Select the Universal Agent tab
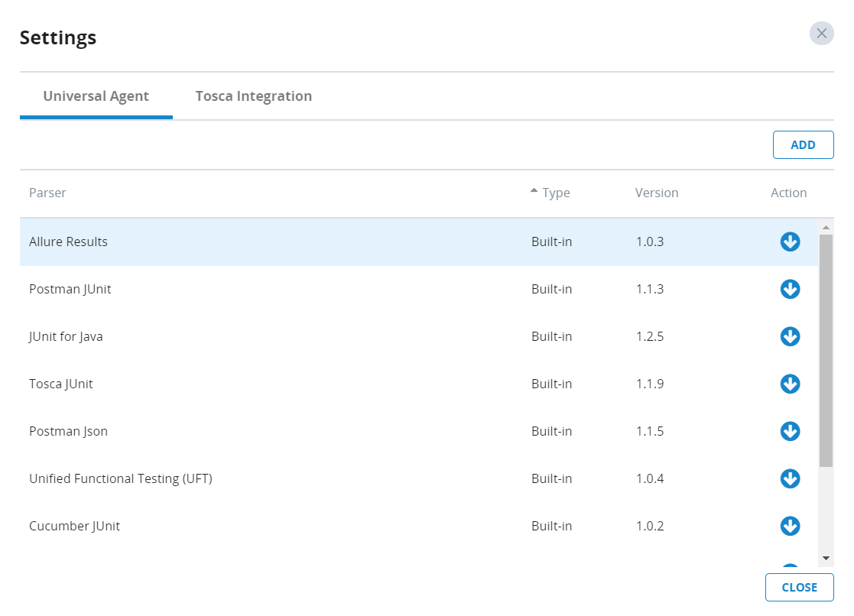854x616 pixels. click(96, 96)
